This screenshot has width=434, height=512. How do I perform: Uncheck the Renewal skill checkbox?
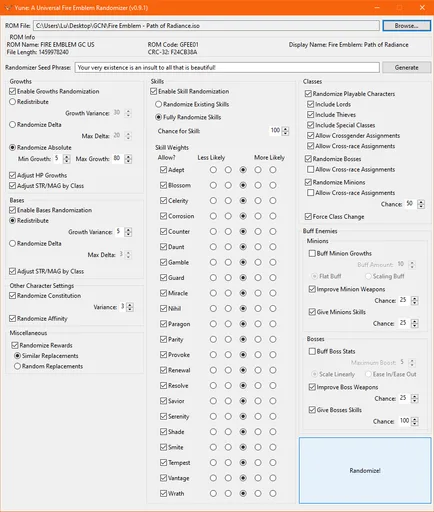(x=163, y=370)
